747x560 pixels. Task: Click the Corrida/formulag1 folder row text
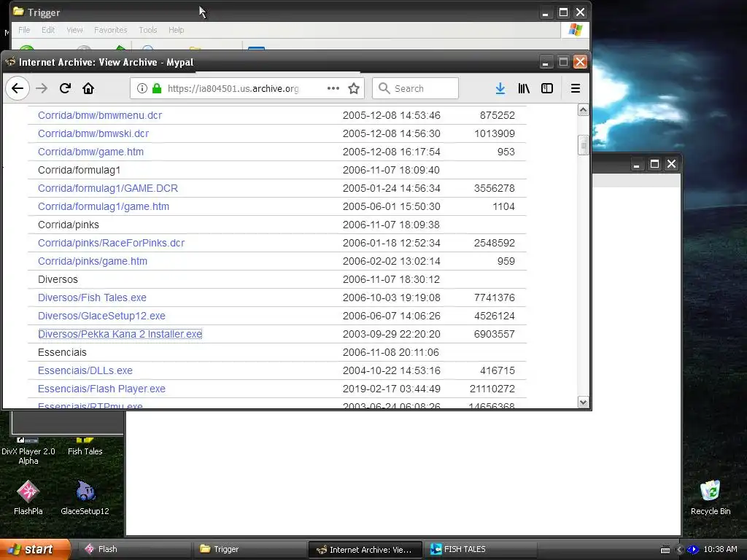point(79,170)
